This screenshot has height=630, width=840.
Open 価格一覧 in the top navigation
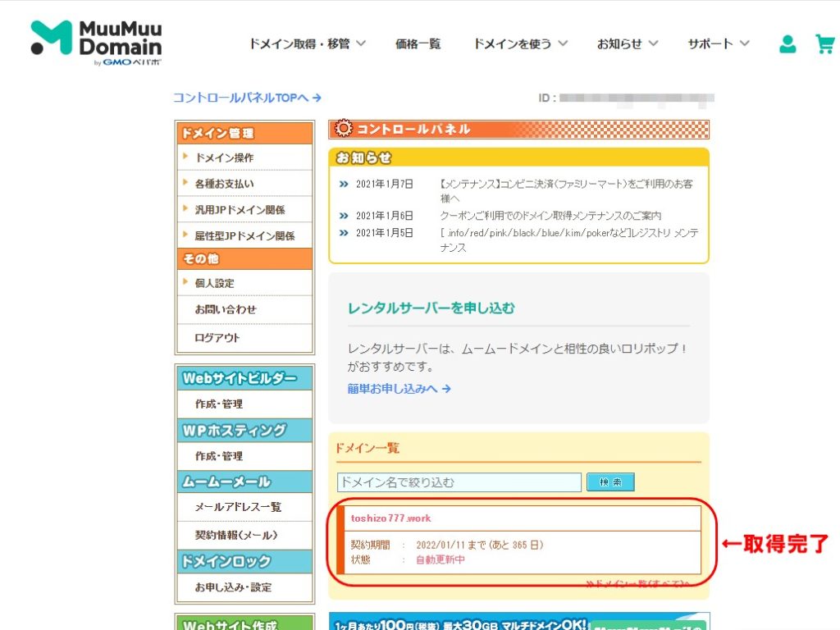(x=418, y=43)
